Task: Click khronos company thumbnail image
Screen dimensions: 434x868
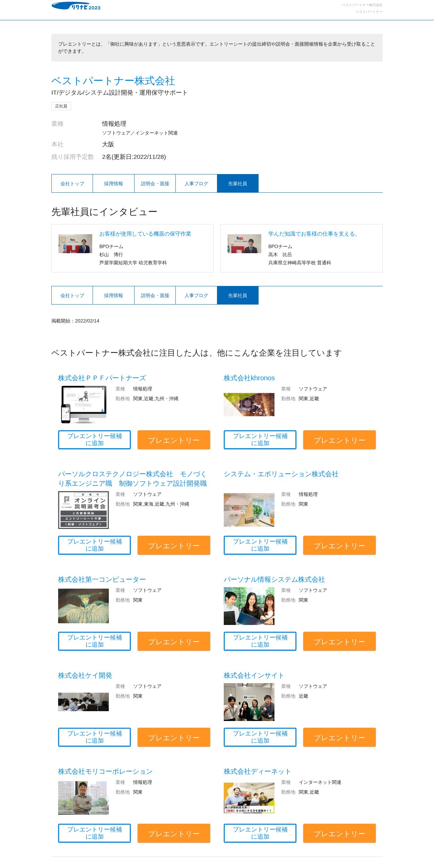Action: (x=249, y=405)
